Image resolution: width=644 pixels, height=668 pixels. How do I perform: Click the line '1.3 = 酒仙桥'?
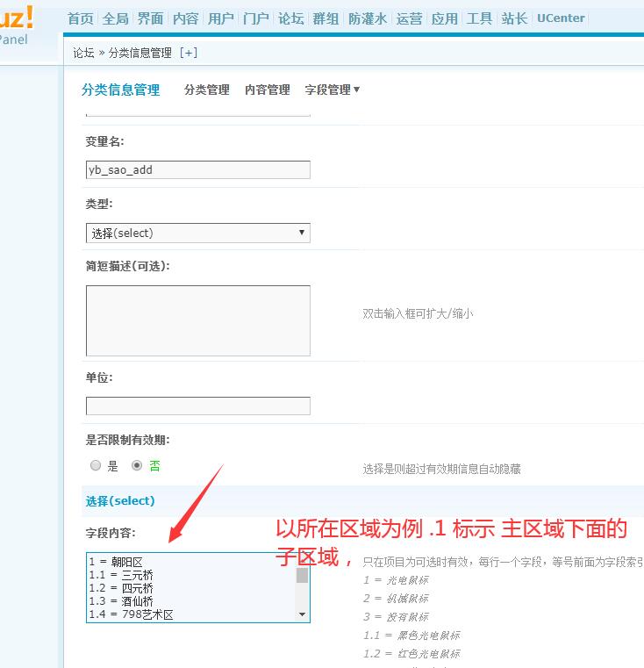point(121,601)
